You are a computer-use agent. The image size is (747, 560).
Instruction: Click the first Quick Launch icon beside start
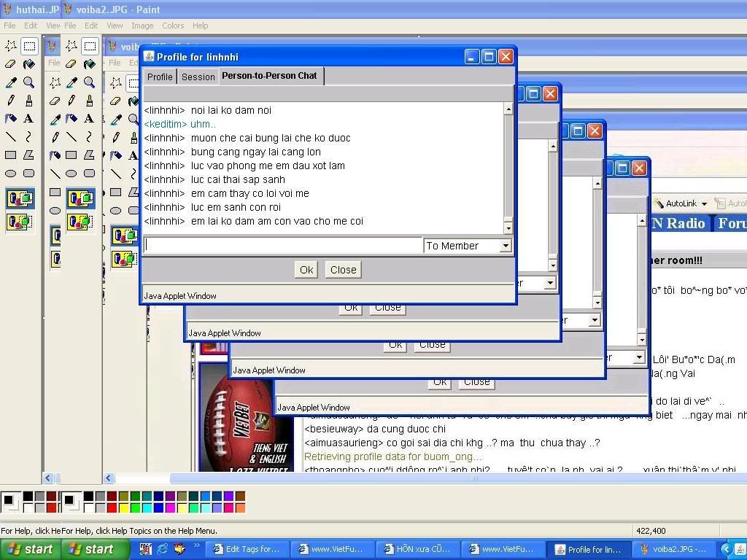pos(145,549)
